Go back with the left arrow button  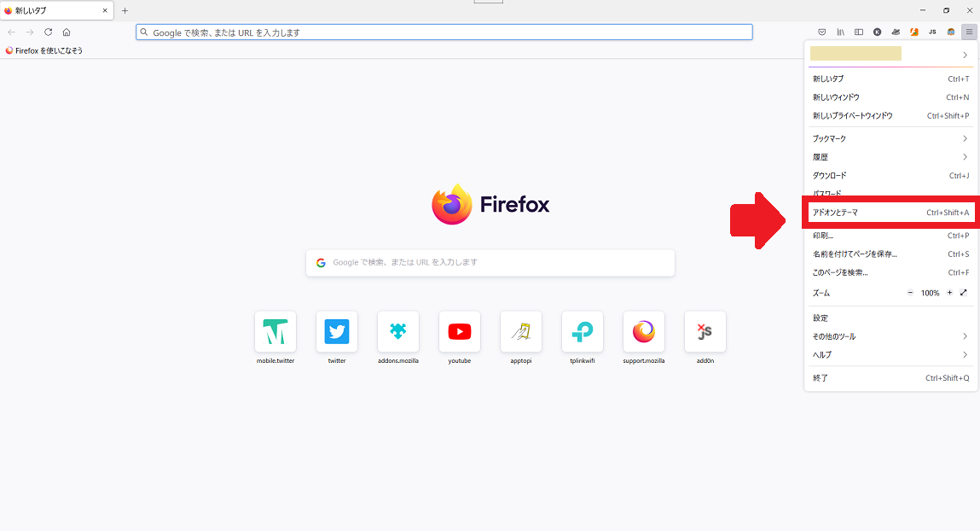pyautogui.click(x=11, y=32)
